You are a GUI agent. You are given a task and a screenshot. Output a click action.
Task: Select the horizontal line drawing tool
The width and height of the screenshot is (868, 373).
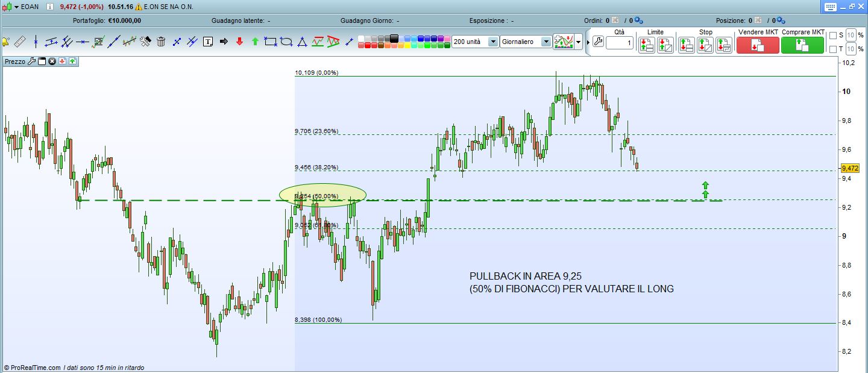click(82, 42)
